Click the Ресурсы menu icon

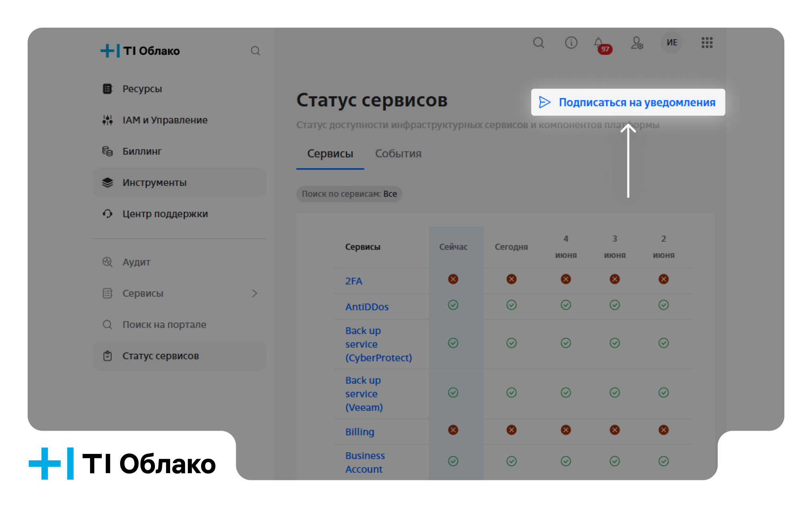click(x=107, y=89)
